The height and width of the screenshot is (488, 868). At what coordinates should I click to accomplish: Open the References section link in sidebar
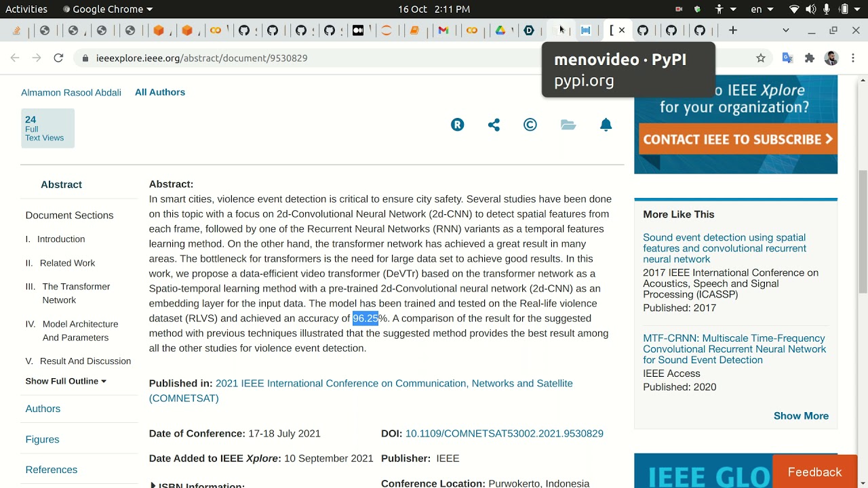[x=52, y=470]
